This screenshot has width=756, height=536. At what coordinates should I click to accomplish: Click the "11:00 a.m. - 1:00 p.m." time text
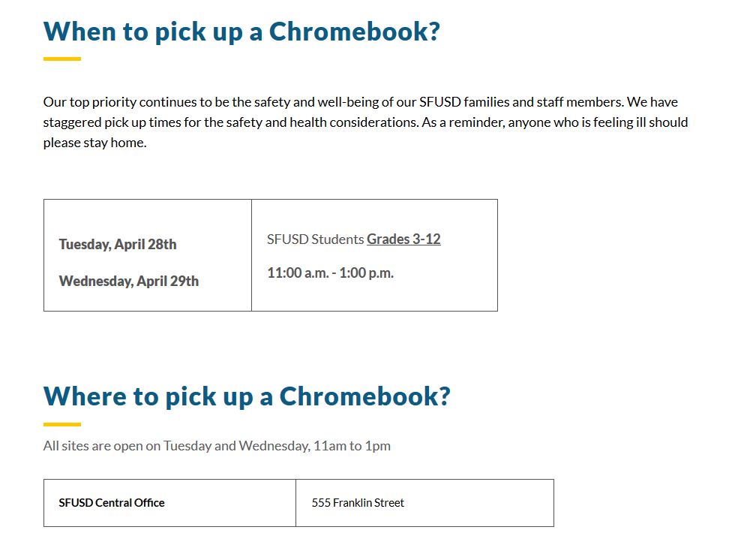coord(330,273)
